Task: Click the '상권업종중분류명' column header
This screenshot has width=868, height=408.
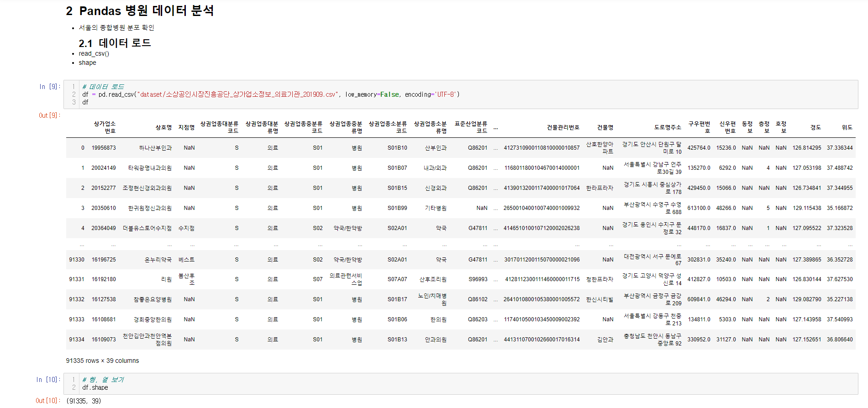Action: coord(346,127)
